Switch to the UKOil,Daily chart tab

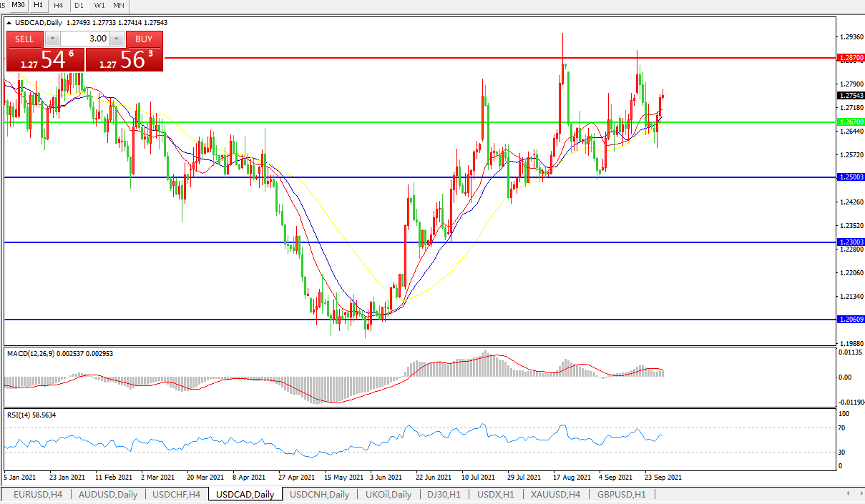pyautogui.click(x=388, y=495)
